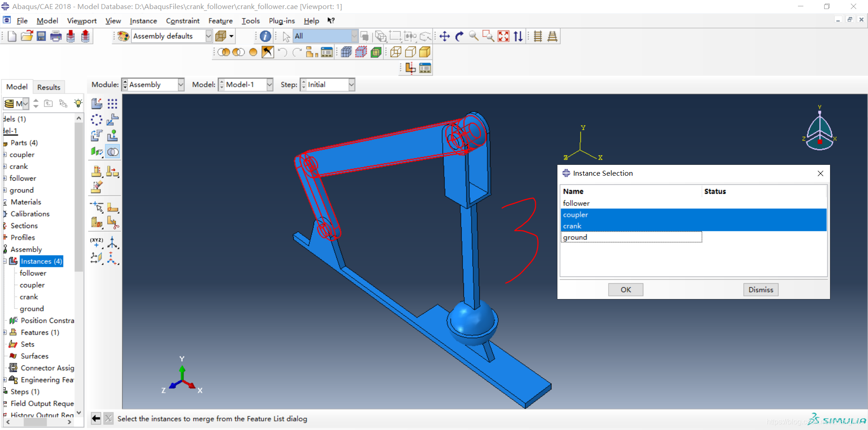This screenshot has width=868, height=430.
Task: Select ground in the Instance Selection list
Action: 575,237
